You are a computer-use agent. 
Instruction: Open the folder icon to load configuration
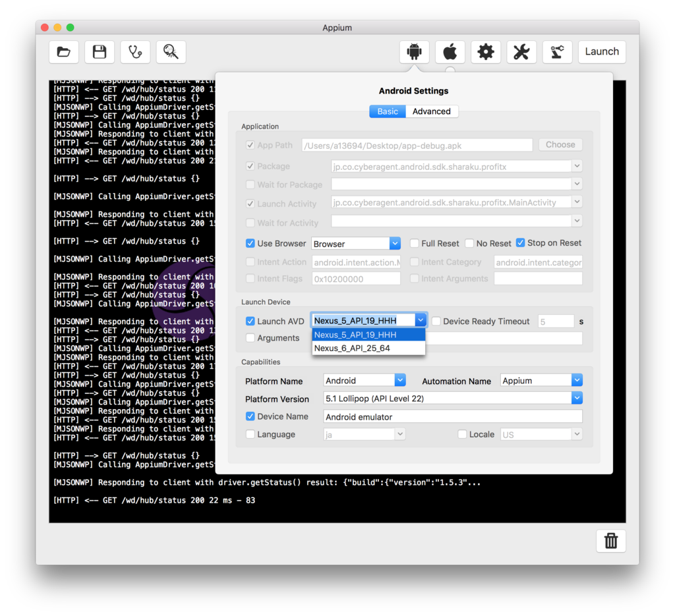tap(64, 52)
